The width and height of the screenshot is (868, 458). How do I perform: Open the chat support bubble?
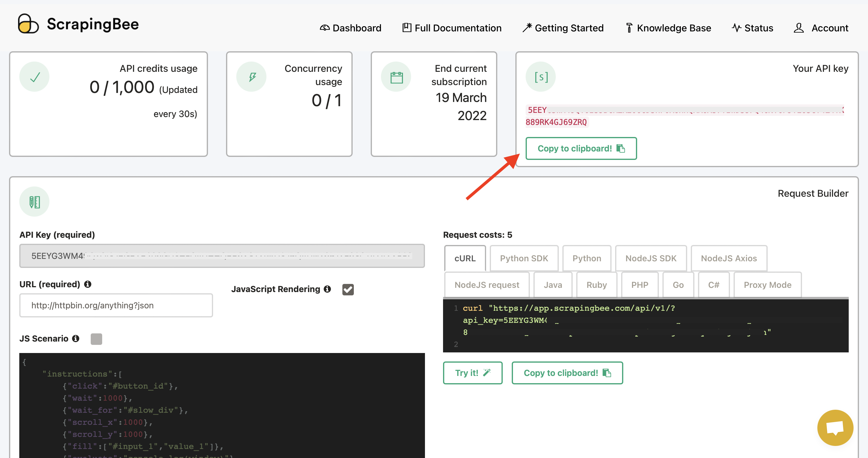[835, 427]
